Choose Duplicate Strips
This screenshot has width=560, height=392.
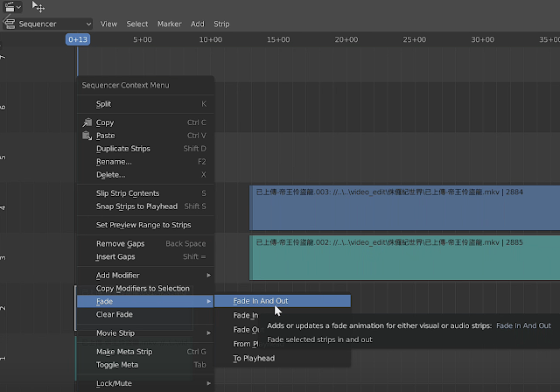pos(123,149)
